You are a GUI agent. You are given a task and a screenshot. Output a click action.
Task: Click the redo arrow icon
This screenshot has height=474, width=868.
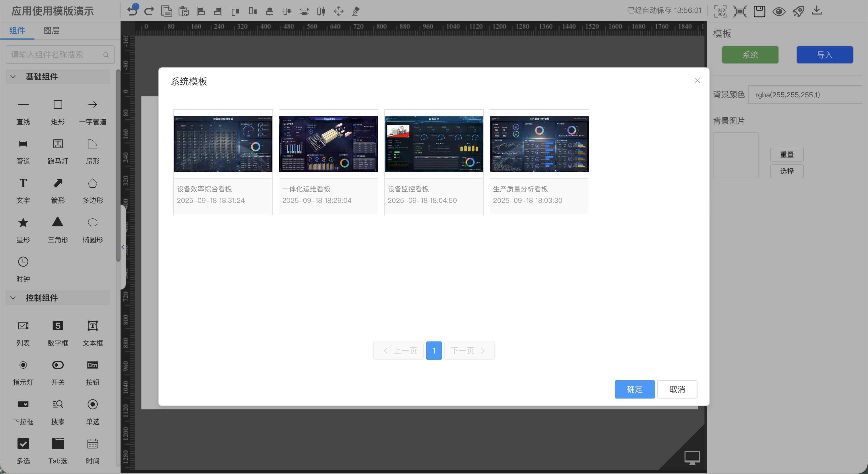pyautogui.click(x=149, y=11)
